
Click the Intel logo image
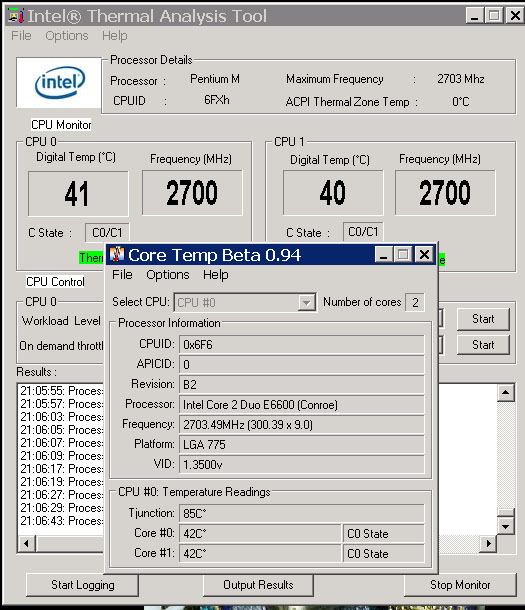tap(59, 82)
